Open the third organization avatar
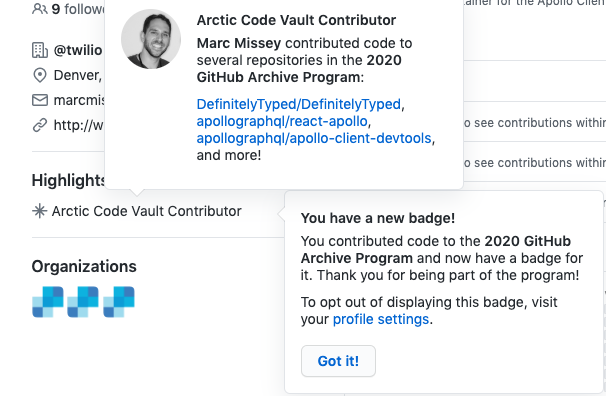 click(x=119, y=302)
